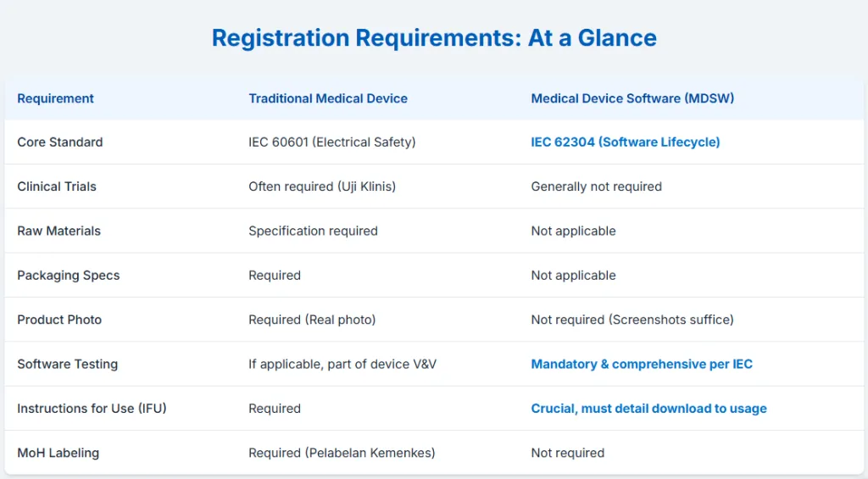The image size is (868, 479).
Task: Click the 'Registration Requirements: At a Glance' heading
Action: [434, 38]
